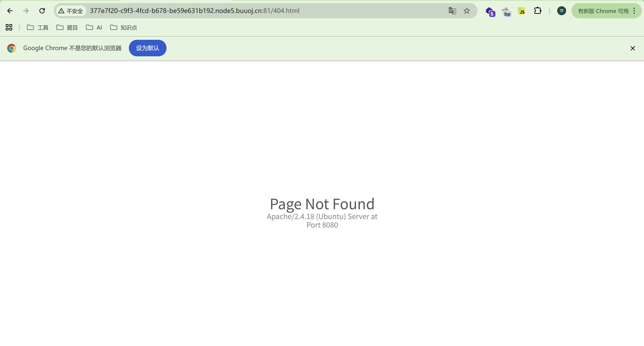This screenshot has height=346, width=644.
Task: Click the JS extension icon
Action: coord(522,11)
